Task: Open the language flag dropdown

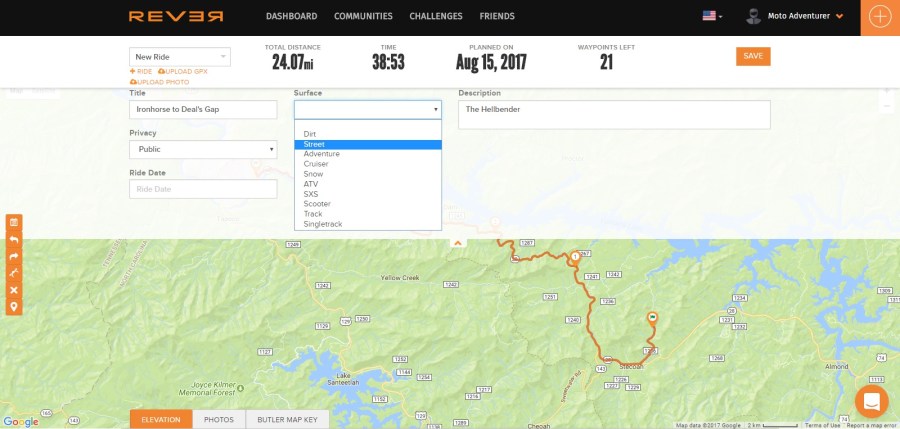Action: click(x=712, y=17)
